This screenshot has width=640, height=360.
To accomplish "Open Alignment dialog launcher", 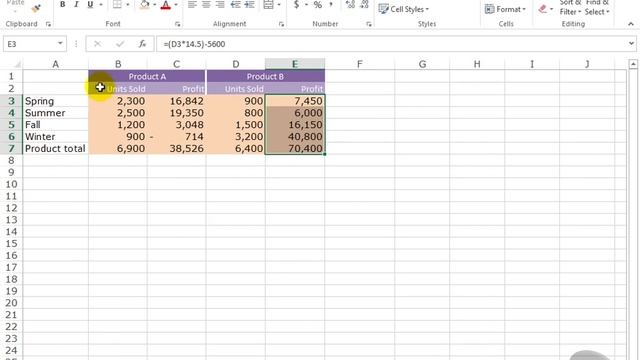I will 281,24.
